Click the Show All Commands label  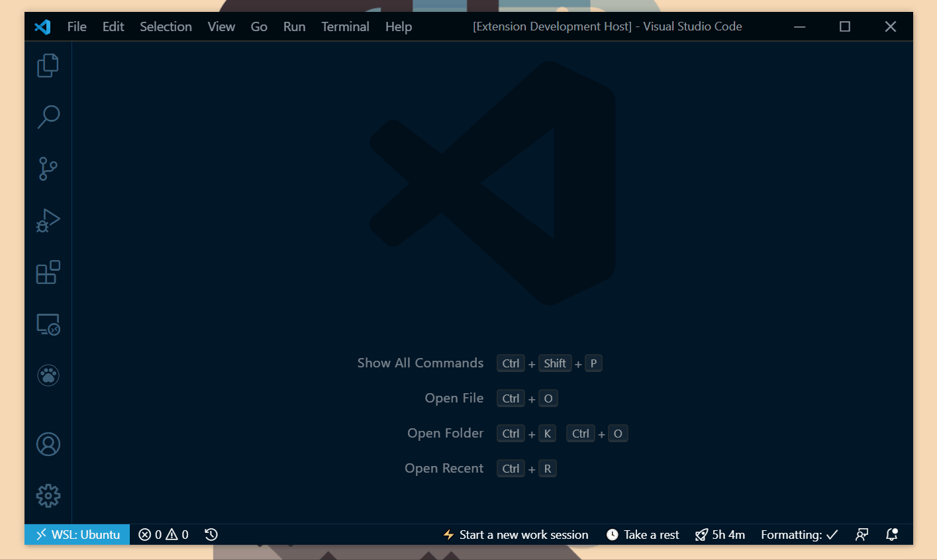(420, 363)
